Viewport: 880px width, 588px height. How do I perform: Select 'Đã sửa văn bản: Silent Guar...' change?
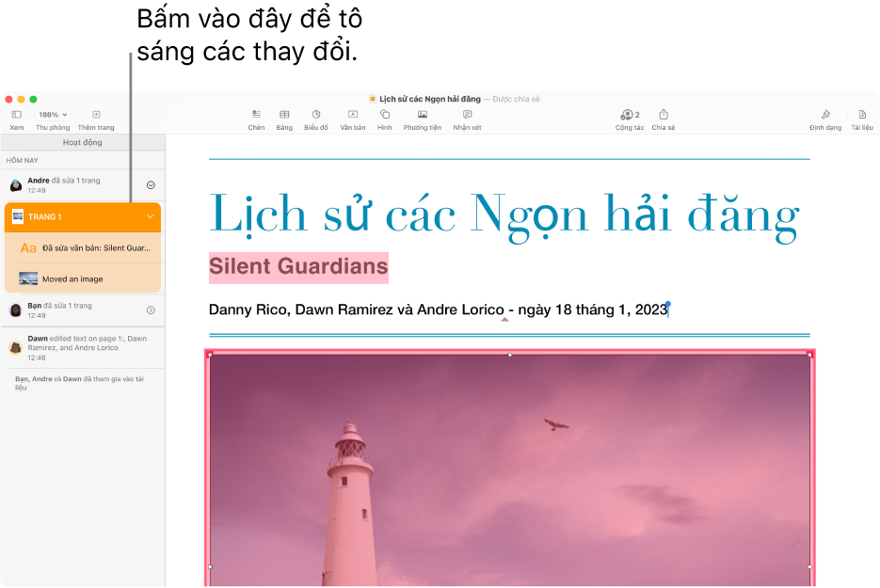[x=83, y=248]
